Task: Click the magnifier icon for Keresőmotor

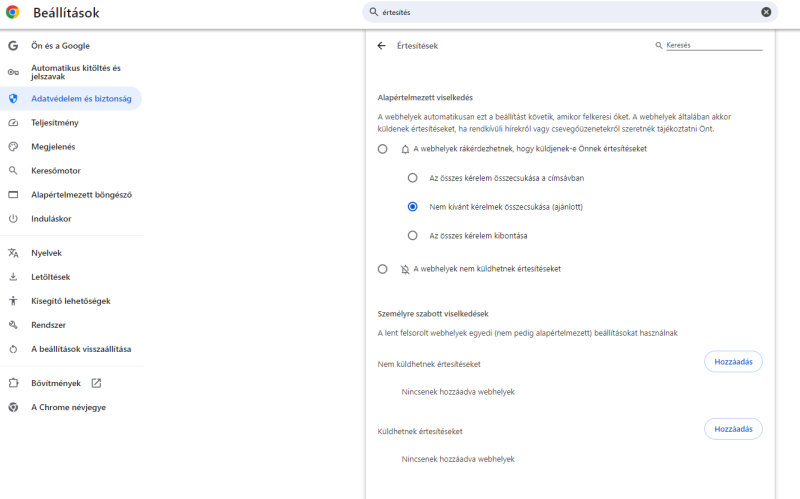Action: click(x=13, y=170)
